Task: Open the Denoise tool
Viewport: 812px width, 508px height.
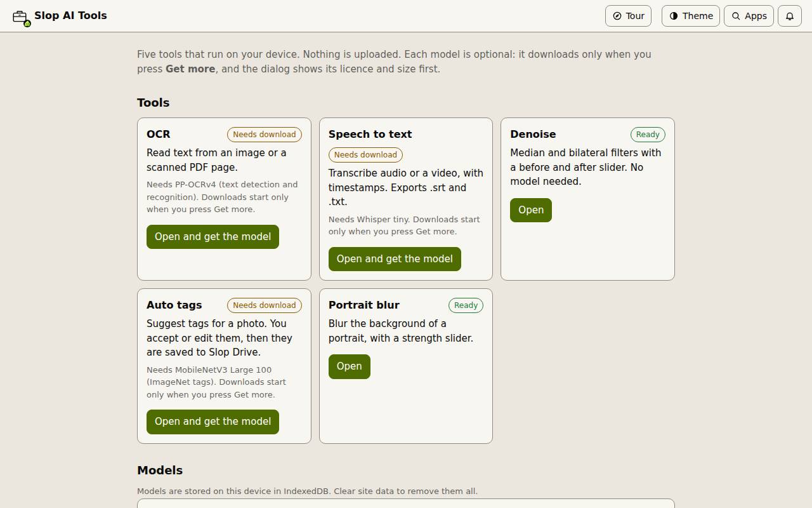Action: pyautogui.click(x=531, y=210)
